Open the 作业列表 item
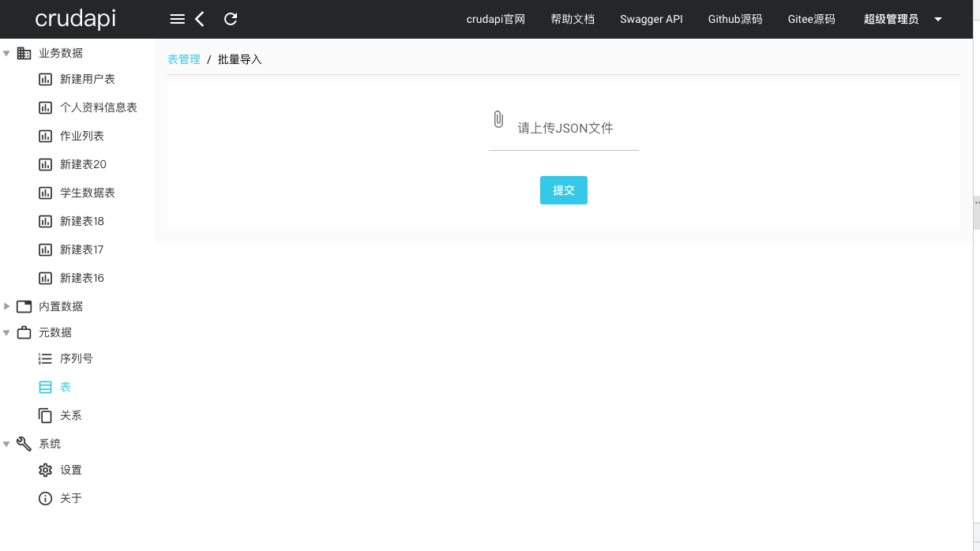This screenshot has height=551, width=980. (x=82, y=136)
